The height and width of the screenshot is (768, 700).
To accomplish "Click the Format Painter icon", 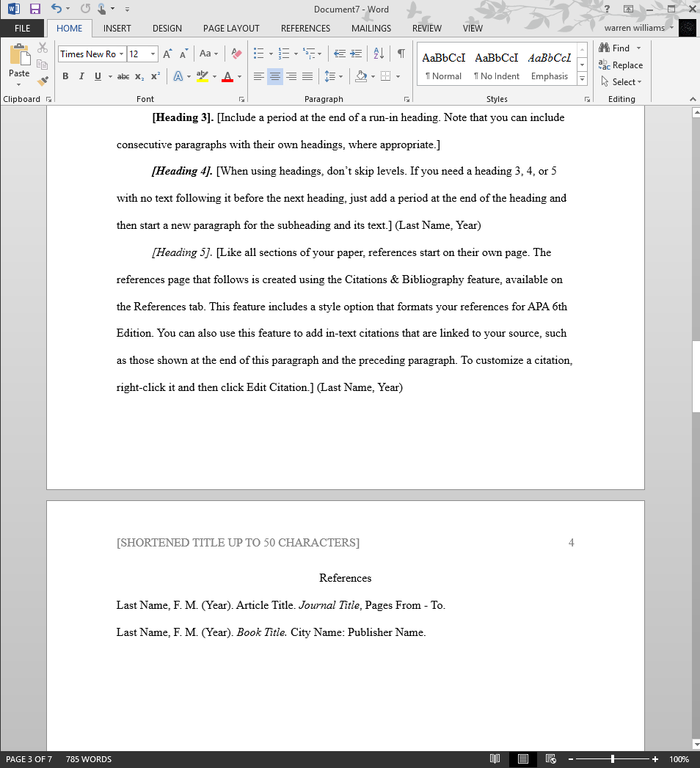I will [x=43, y=81].
